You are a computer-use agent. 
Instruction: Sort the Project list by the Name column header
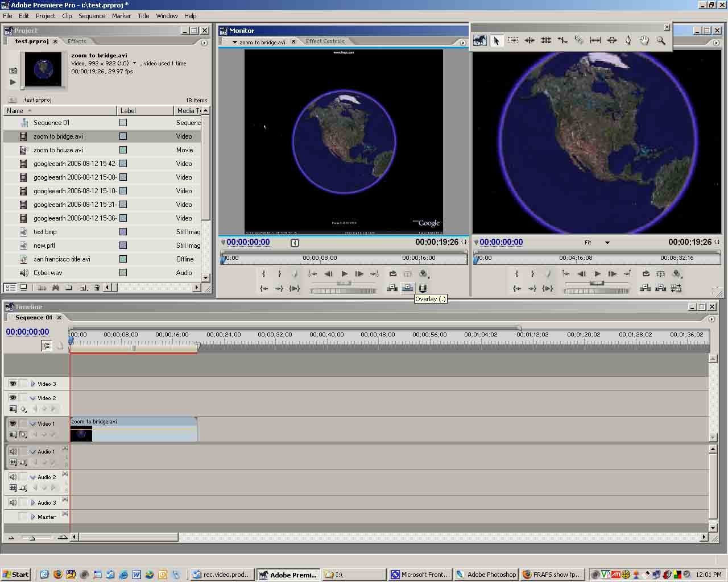click(60, 111)
